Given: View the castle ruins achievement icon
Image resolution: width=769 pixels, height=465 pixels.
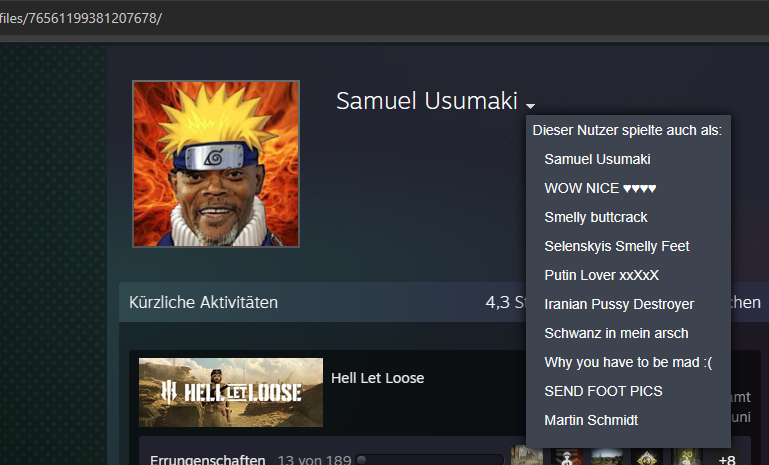Looking at the screenshot, I should (527, 456).
